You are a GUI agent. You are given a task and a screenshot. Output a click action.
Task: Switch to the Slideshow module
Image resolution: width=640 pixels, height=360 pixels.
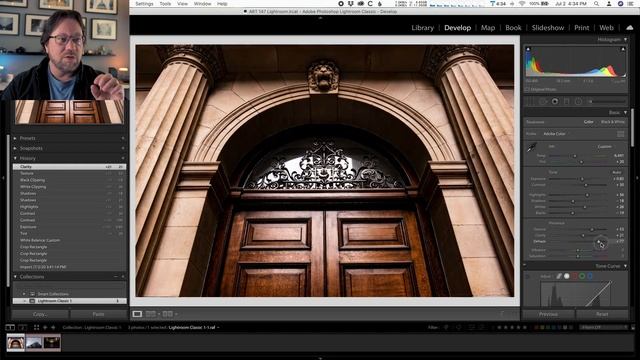click(x=548, y=28)
